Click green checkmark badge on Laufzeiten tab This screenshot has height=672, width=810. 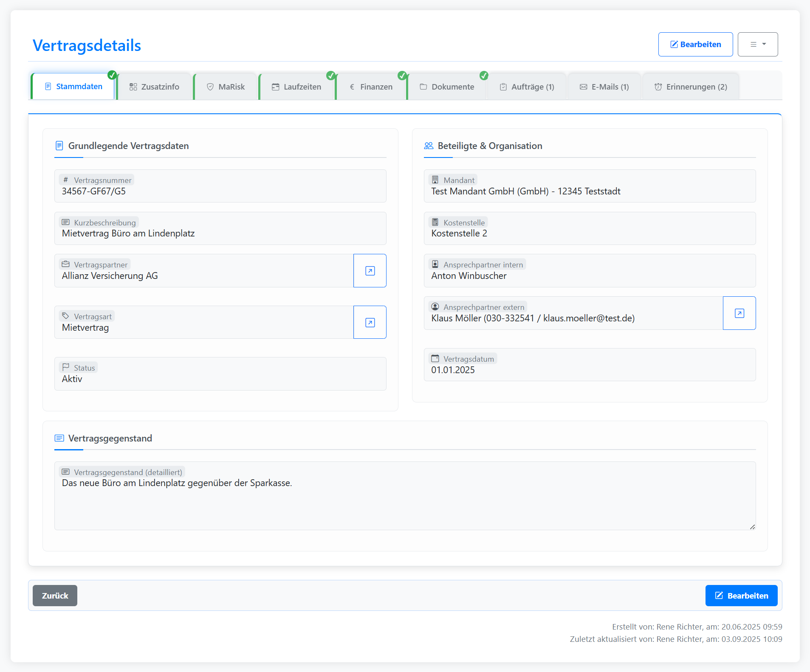[x=331, y=76]
